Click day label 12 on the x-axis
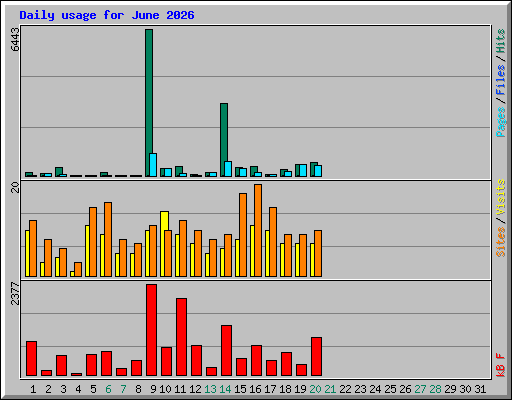The width and height of the screenshot is (512, 400). pyautogui.click(x=195, y=389)
